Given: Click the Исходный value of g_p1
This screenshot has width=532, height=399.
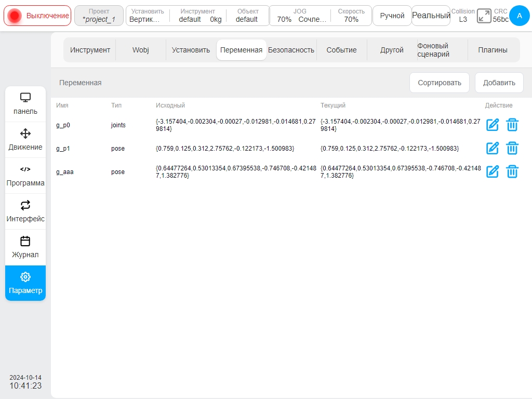Looking at the screenshot, I should (225, 148).
